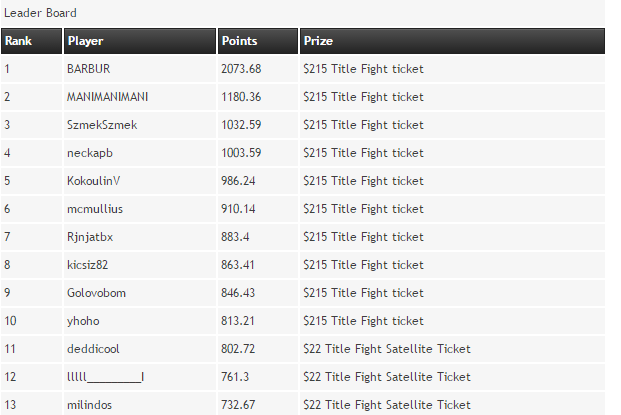
Task: Select player deddicool in the leaderboard
Action: 93,349
